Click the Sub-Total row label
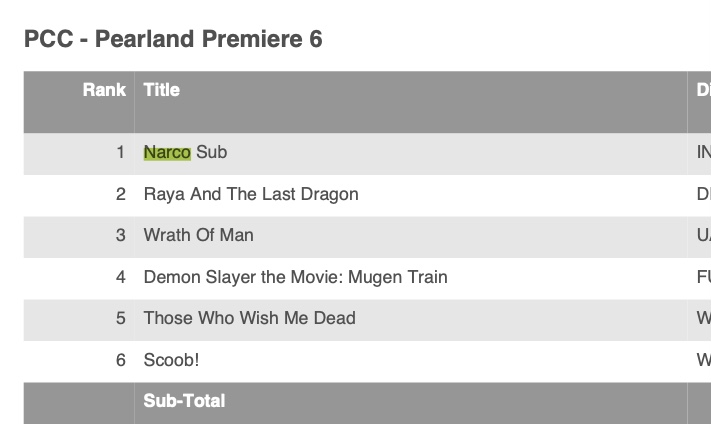This screenshot has width=711, height=429. click(184, 401)
